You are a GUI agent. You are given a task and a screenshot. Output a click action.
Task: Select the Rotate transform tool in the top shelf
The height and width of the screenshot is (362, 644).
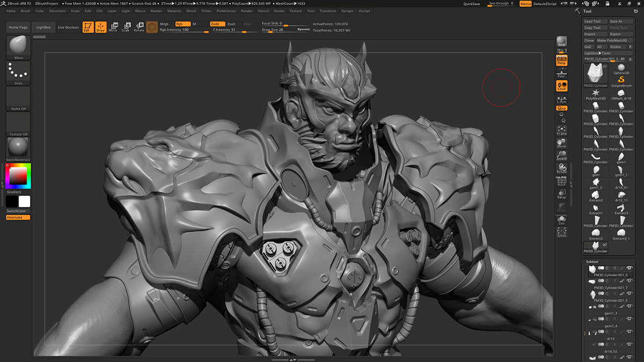tap(139, 27)
